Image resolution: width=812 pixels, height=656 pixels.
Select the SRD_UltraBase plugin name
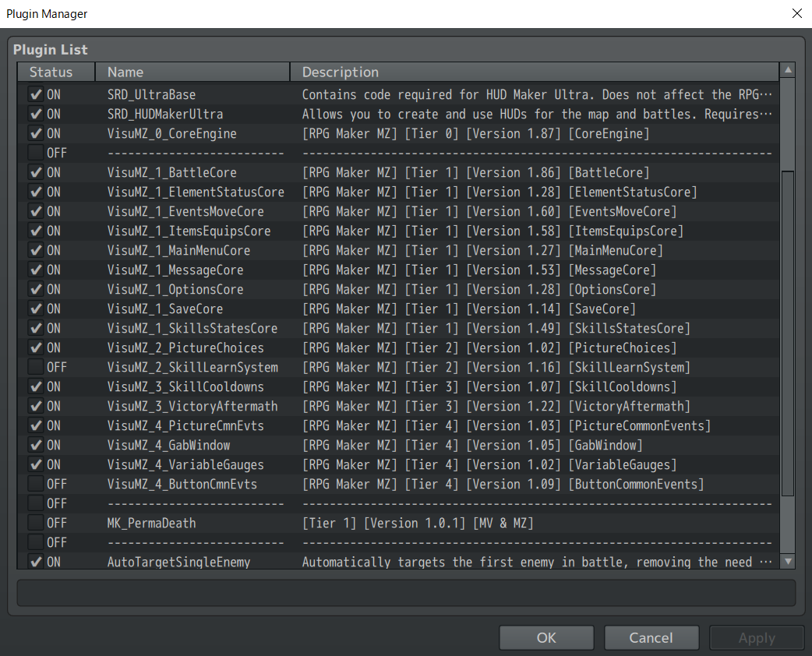tap(152, 95)
